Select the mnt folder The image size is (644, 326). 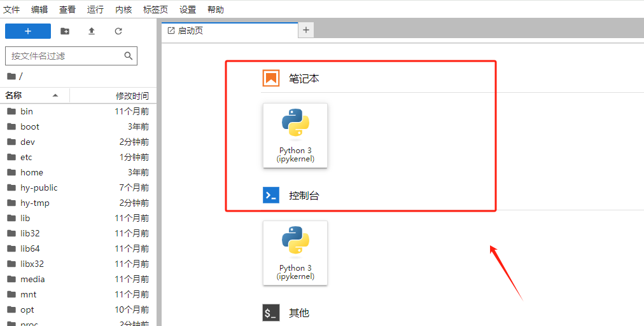pos(78,294)
